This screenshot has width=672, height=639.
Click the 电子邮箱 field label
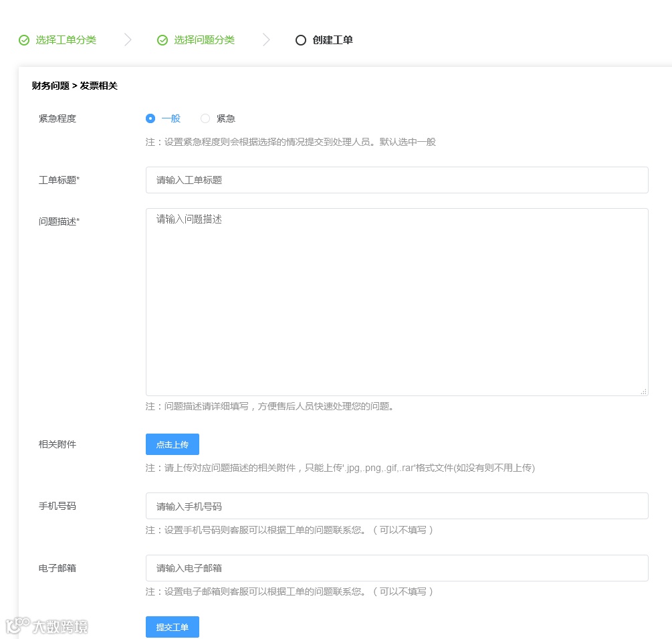coord(58,568)
